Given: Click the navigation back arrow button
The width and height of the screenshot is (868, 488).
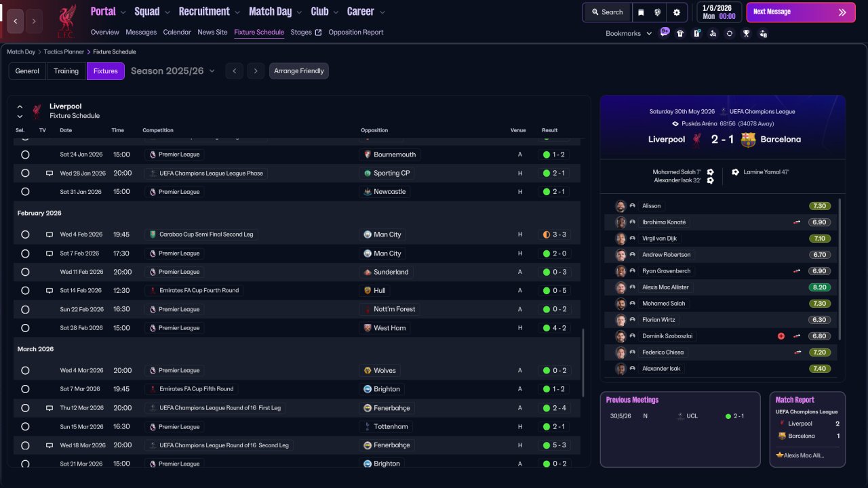Looking at the screenshot, I should coord(15,21).
